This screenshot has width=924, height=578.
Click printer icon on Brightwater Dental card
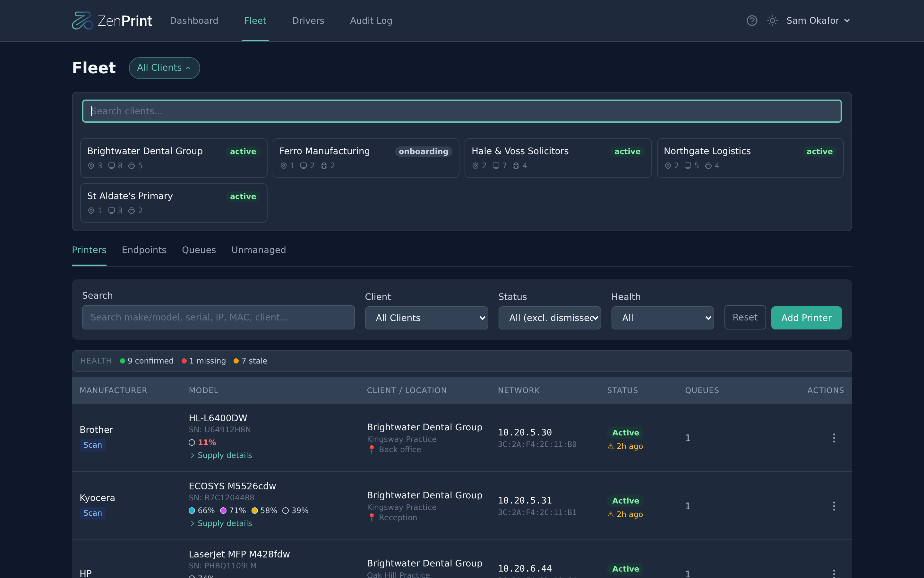[131, 166]
